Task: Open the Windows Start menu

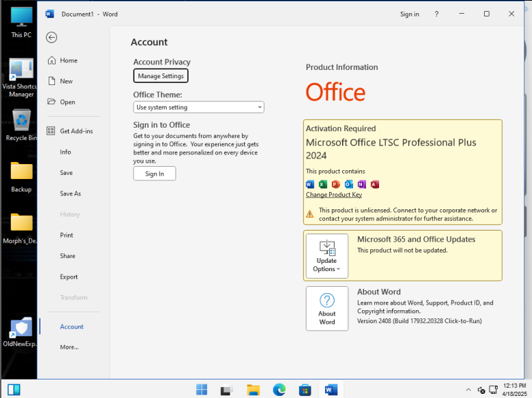Action: [x=202, y=390]
